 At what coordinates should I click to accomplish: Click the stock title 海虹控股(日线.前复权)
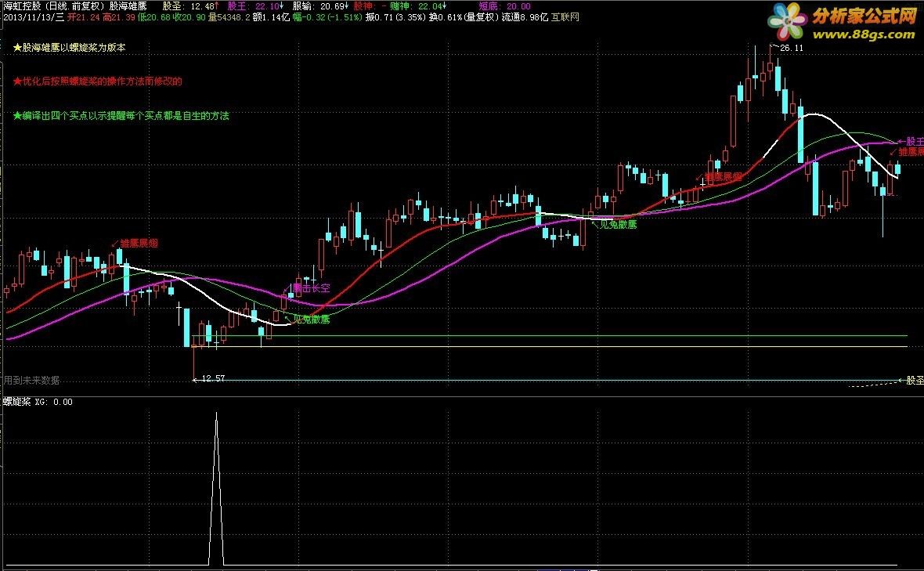[x=54, y=6]
